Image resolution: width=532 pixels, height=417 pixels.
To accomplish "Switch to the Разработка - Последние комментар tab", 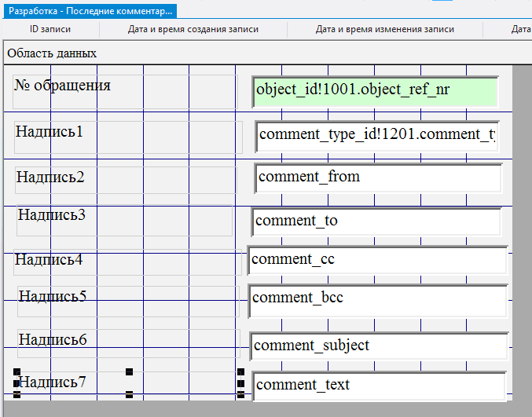I will (x=89, y=11).
